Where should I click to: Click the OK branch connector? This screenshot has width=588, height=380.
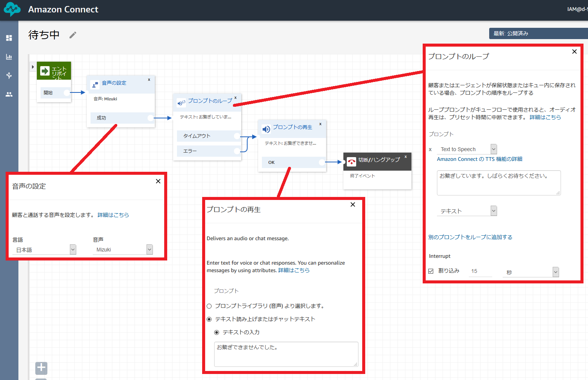[322, 162]
